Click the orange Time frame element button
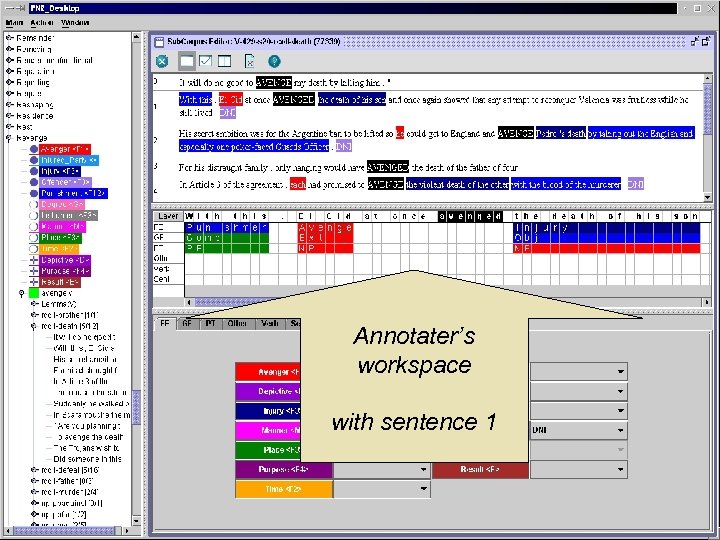 [x=284, y=489]
